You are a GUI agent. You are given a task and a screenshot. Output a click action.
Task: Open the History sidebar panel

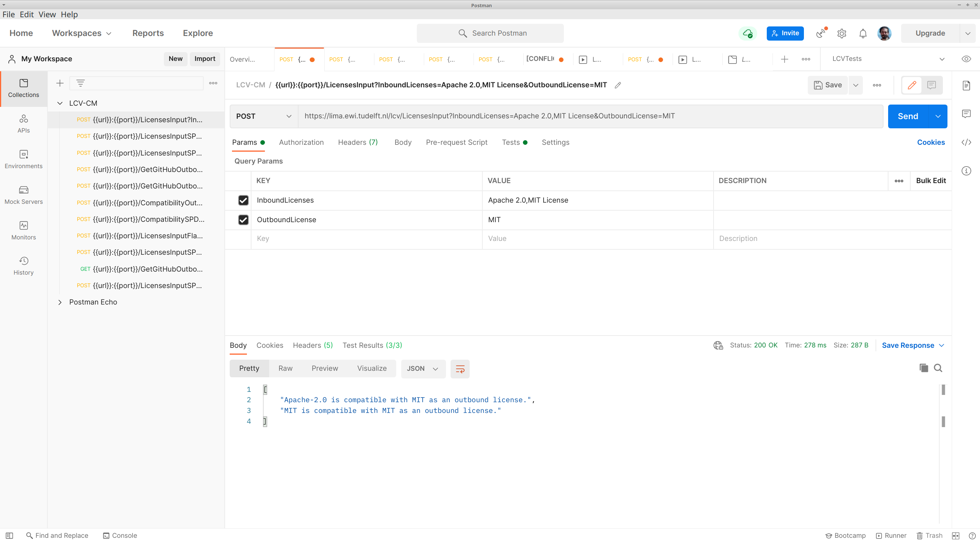(23, 266)
